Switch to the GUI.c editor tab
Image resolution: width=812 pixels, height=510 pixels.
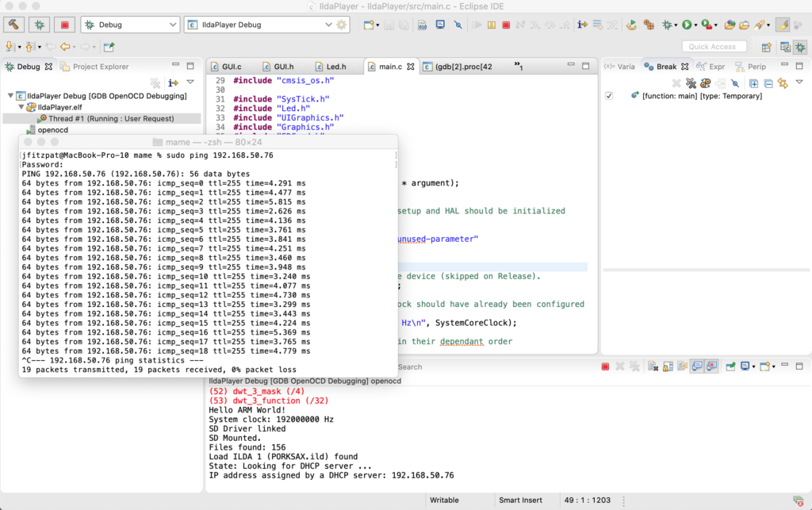tap(230, 67)
